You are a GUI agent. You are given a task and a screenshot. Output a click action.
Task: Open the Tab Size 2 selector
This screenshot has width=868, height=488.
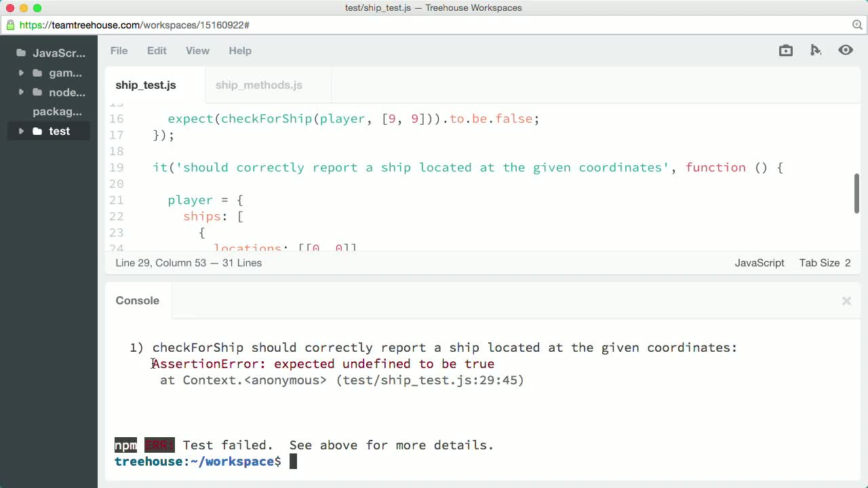(825, 263)
